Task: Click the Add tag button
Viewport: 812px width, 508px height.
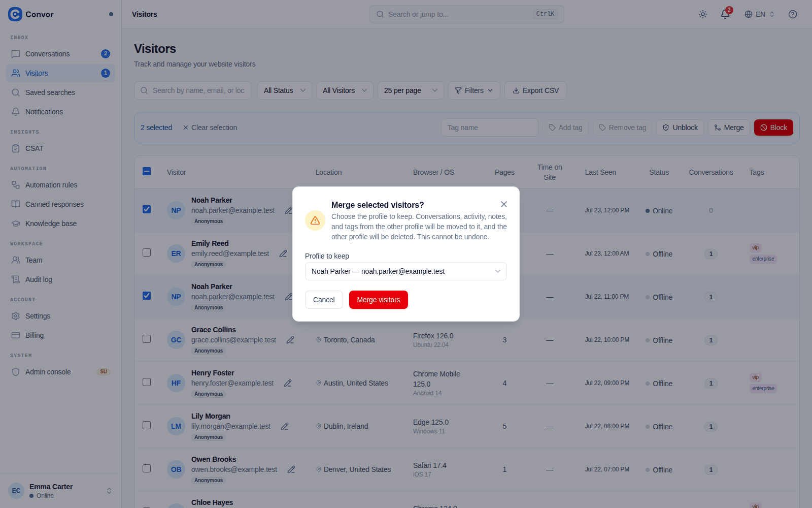Action: (565, 128)
